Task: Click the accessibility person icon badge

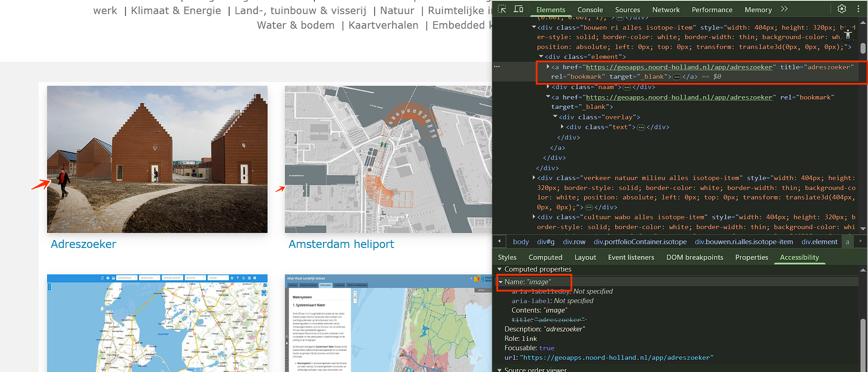Action: click(848, 34)
